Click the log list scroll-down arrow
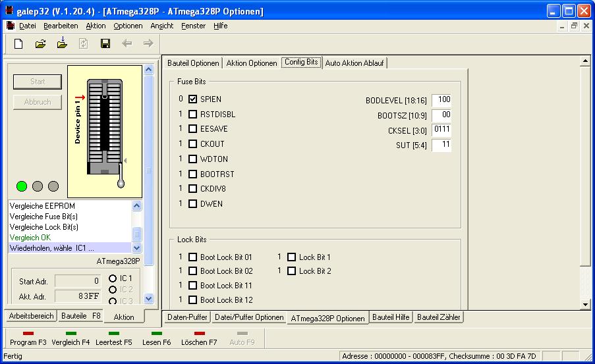 pos(136,248)
